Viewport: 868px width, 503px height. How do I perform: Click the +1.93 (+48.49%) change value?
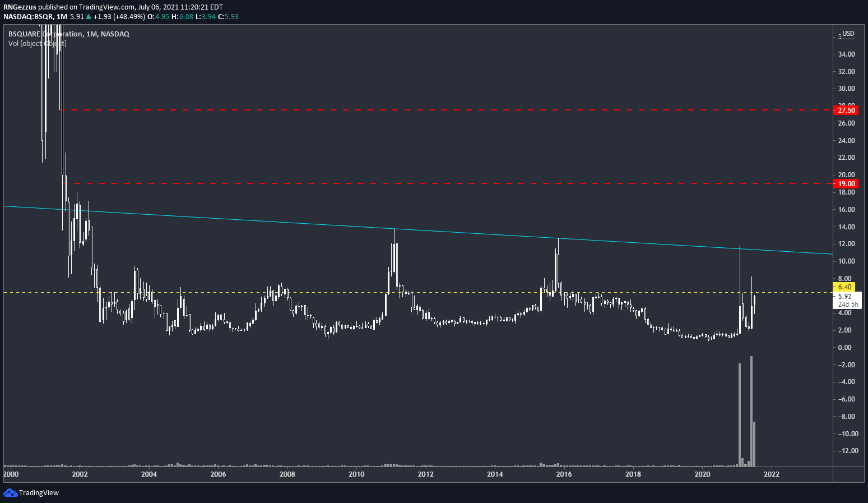click(118, 17)
